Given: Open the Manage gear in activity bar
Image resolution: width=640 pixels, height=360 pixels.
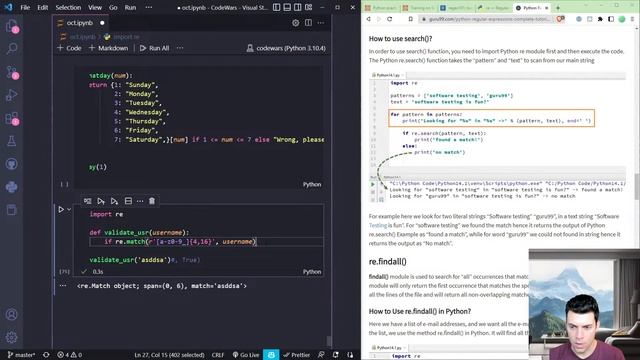Looking at the screenshot, I should point(11,337).
